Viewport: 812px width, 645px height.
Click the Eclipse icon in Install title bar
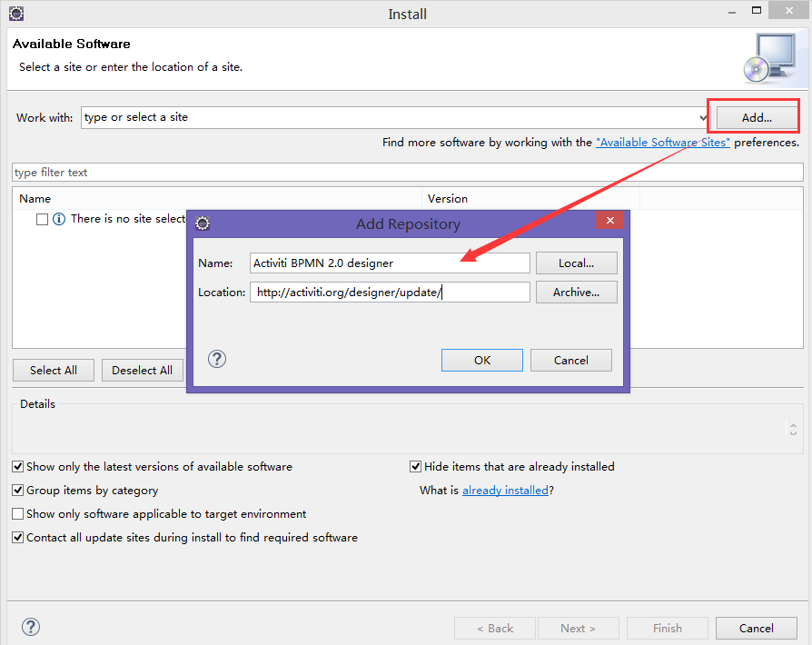(x=15, y=14)
